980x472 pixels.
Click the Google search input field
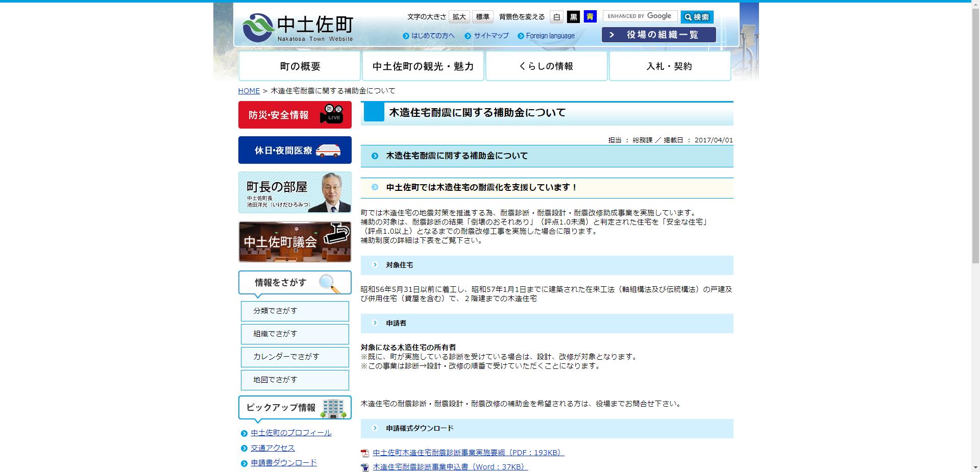[x=640, y=16]
